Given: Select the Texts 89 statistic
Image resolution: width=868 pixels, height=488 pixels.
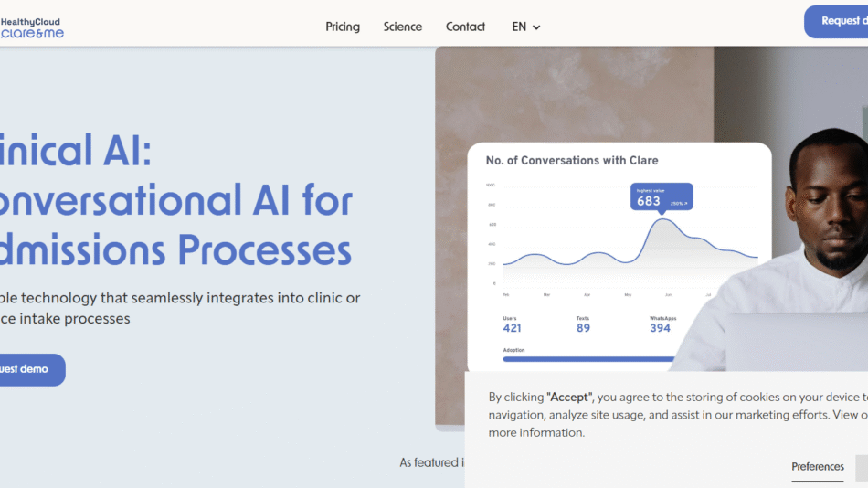Looking at the screenshot, I should pos(583,324).
